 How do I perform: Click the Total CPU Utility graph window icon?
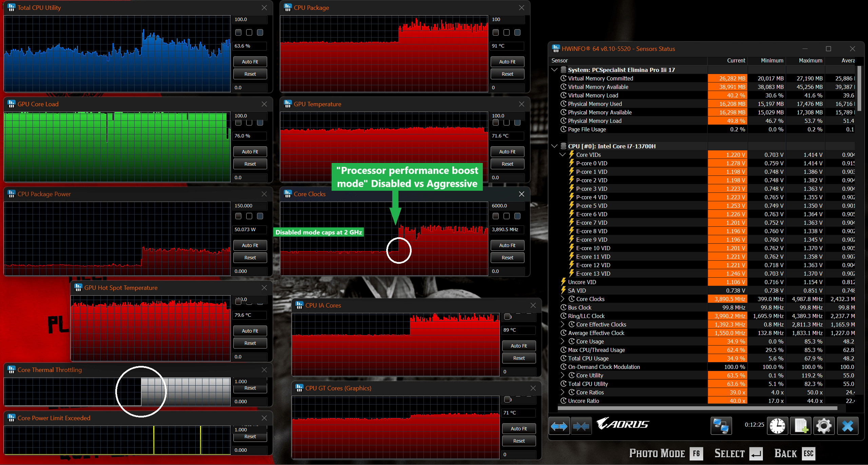[x=12, y=7]
